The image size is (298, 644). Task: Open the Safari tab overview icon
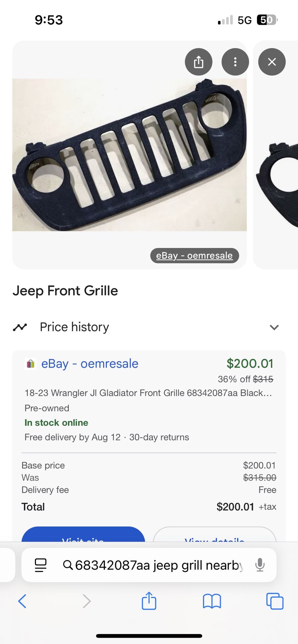[275, 601]
